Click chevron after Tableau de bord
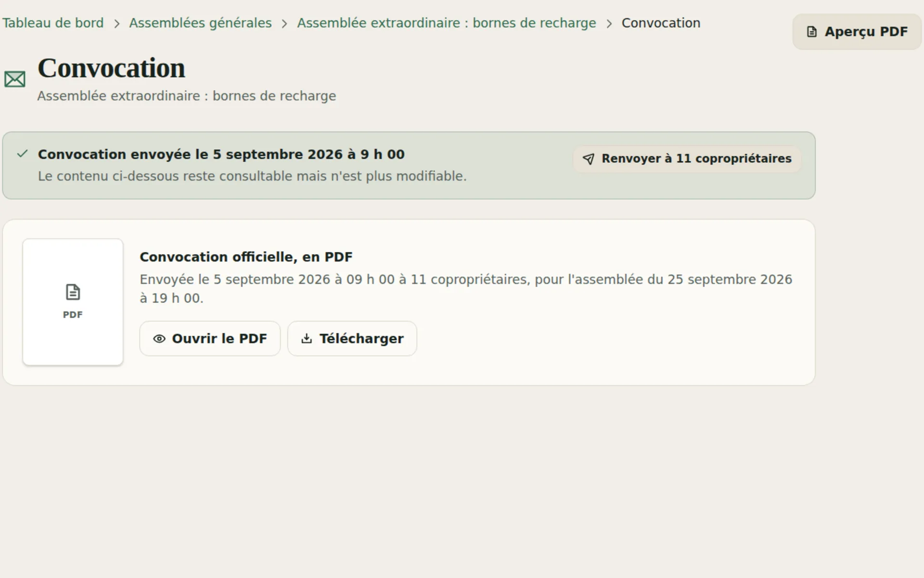The image size is (924, 578). (116, 24)
